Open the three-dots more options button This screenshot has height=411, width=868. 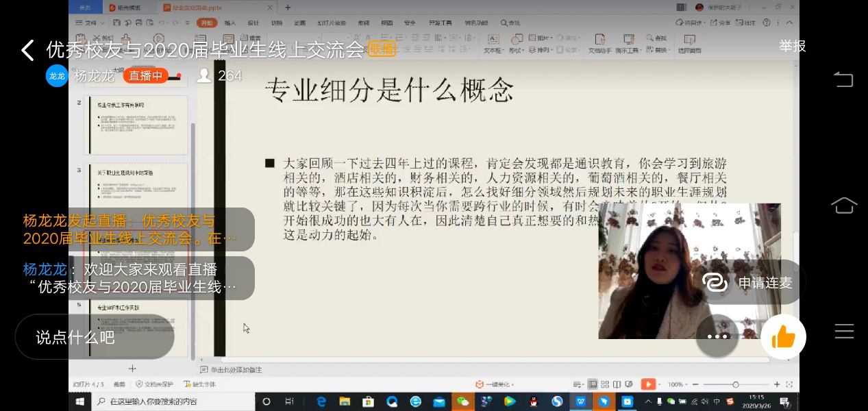pyautogui.click(x=717, y=336)
